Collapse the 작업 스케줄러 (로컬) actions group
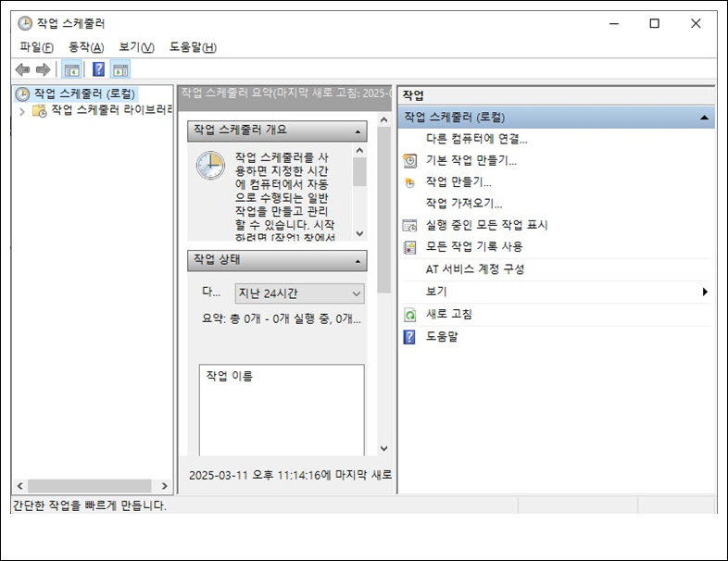Screen dimensions: 728x561 704,118
